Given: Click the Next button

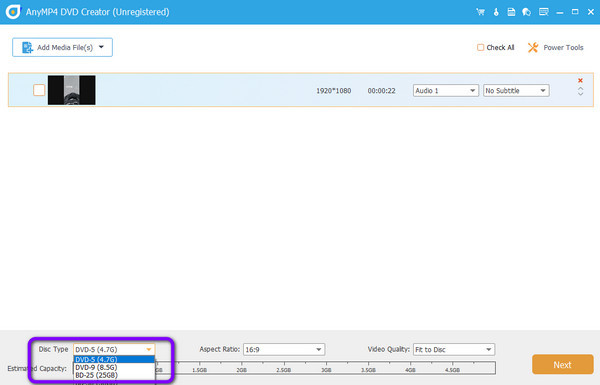Looking at the screenshot, I should 562,365.
